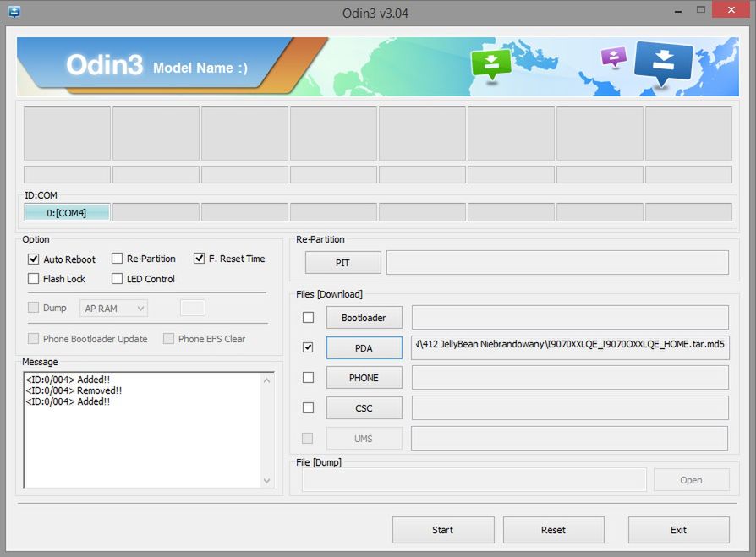Click the CSC browse button
756x557 pixels.
pyautogui.click(x=364, y=408)
